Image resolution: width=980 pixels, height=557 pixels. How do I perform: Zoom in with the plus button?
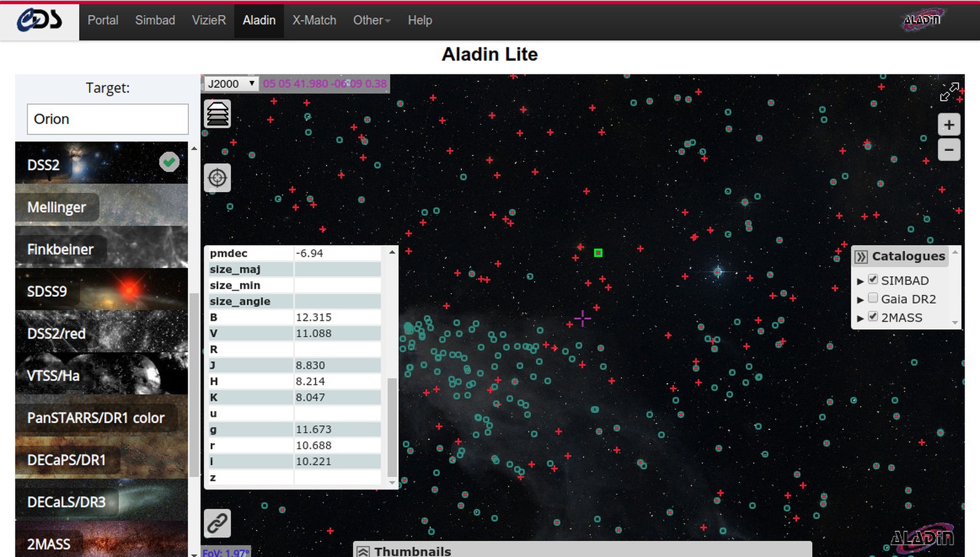point(949,125)
